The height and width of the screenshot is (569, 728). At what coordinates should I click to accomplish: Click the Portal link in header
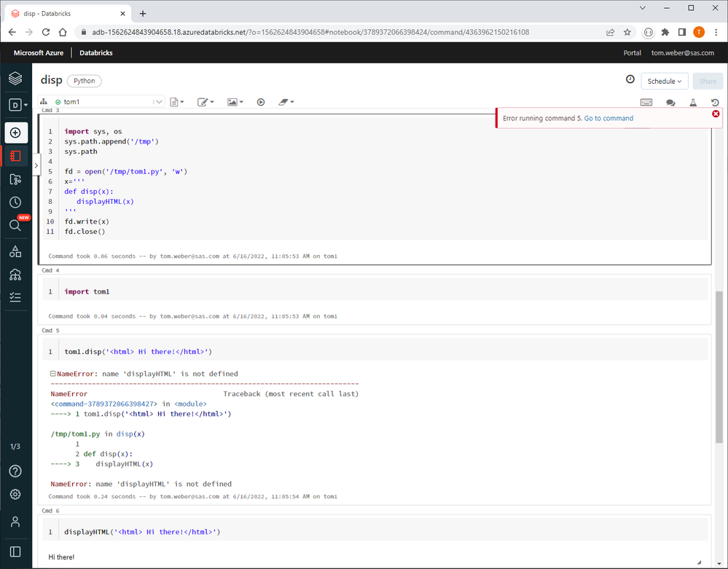pyautogui.click(x=632, y=52)
